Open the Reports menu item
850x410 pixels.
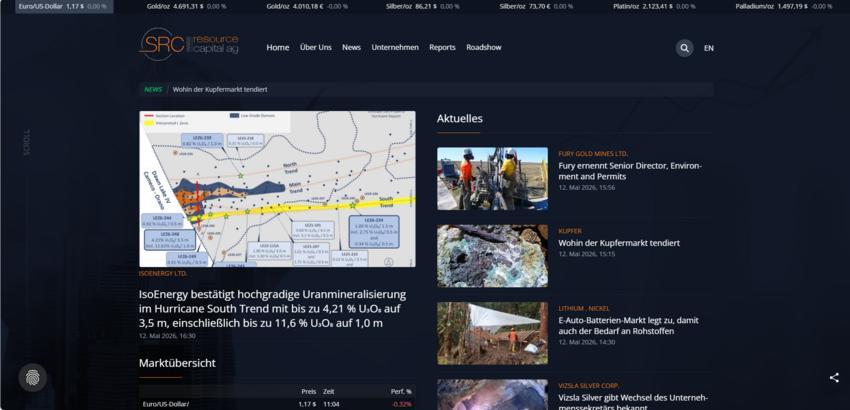click(442, 48)
